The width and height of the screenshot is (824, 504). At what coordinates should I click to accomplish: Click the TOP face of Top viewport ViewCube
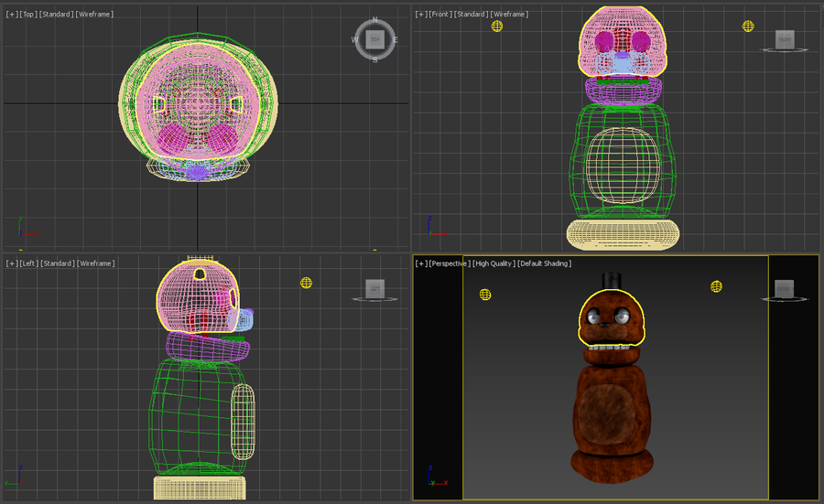click(x=374, y=39)
